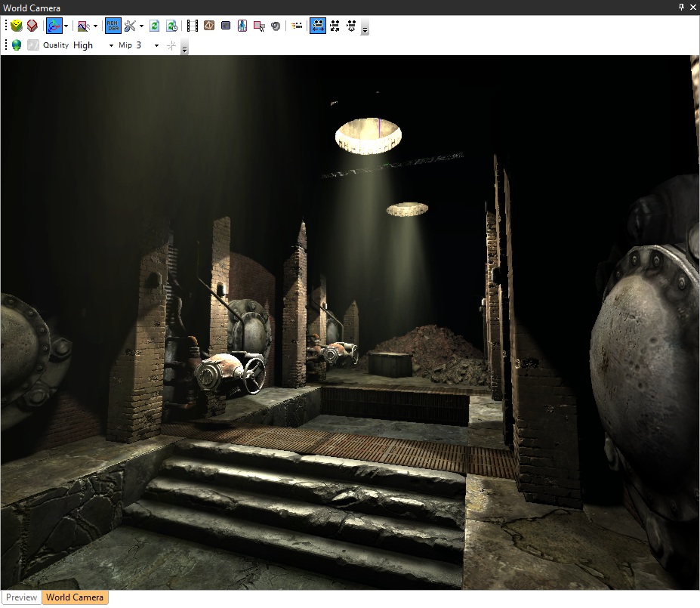Switch to the Preview tab
The width and height of the screenshot is (700, 608).
(21, 597)
